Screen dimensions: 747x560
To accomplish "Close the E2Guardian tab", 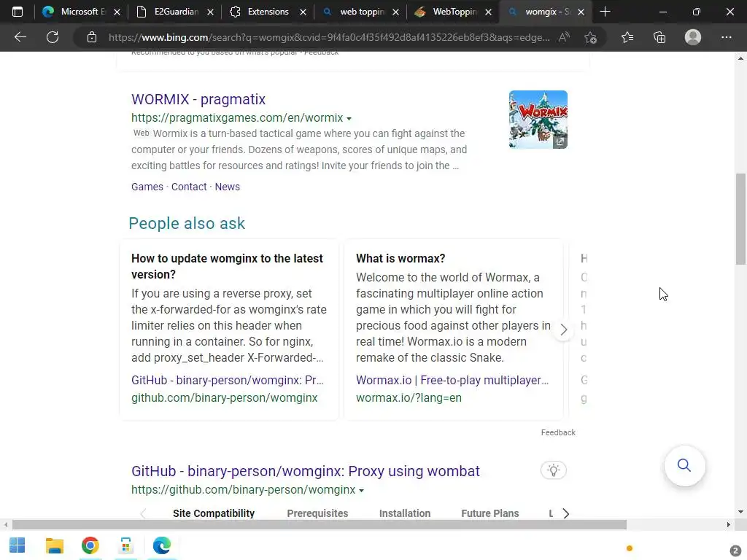I will point(210,12).
